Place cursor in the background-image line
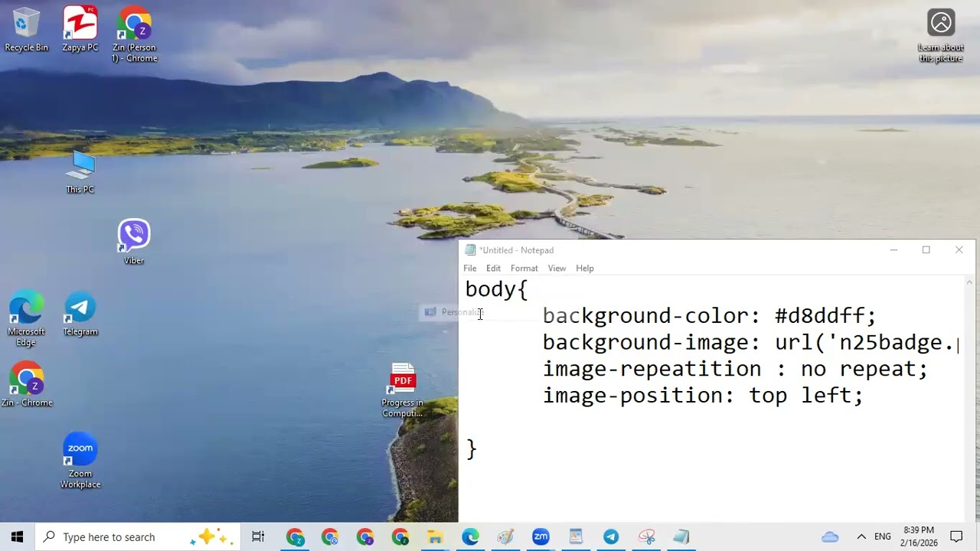 click(750, 343)
